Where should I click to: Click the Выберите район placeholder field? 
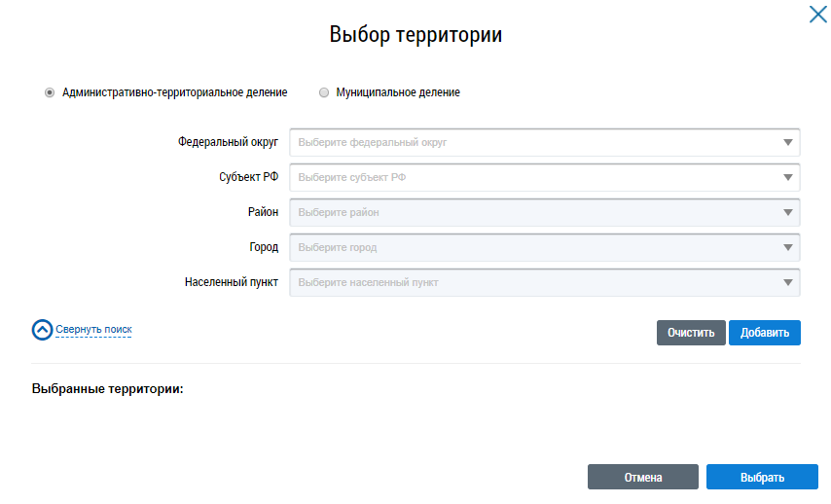525,213
